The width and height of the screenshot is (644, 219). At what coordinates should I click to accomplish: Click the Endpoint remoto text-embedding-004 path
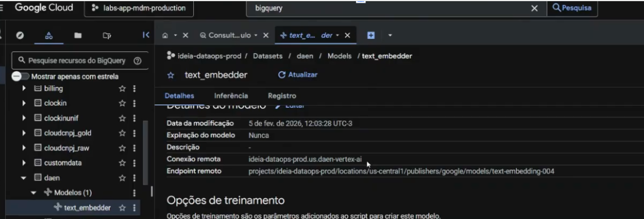click(401, 171)
